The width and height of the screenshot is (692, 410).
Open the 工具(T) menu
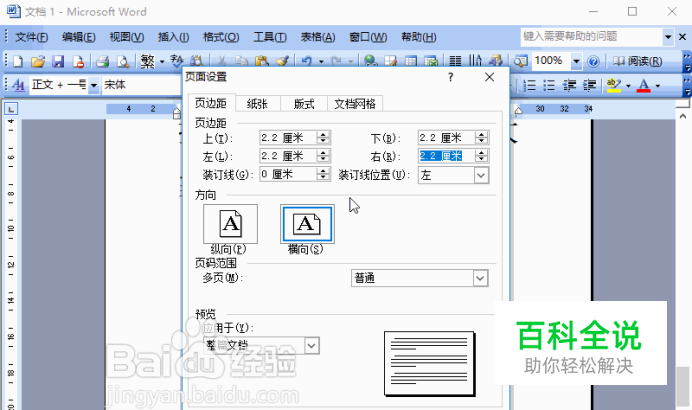point(270,37)
